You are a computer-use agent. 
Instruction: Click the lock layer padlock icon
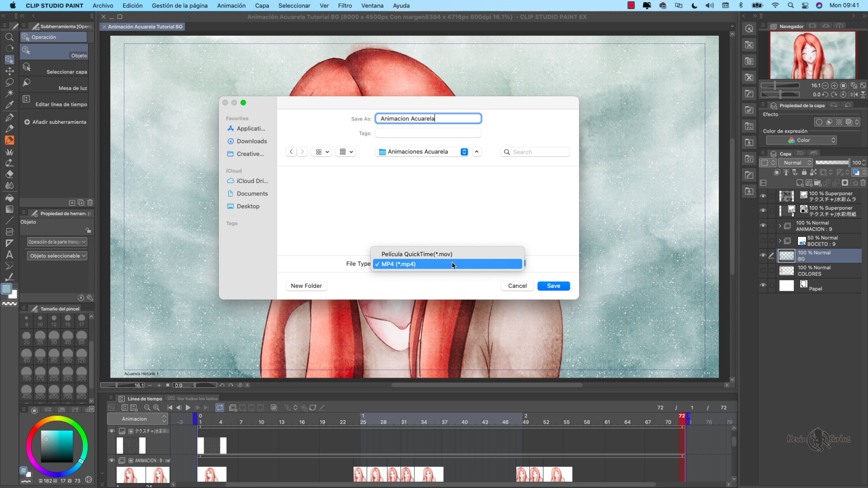pyautogui.click(x=804, y=172)
